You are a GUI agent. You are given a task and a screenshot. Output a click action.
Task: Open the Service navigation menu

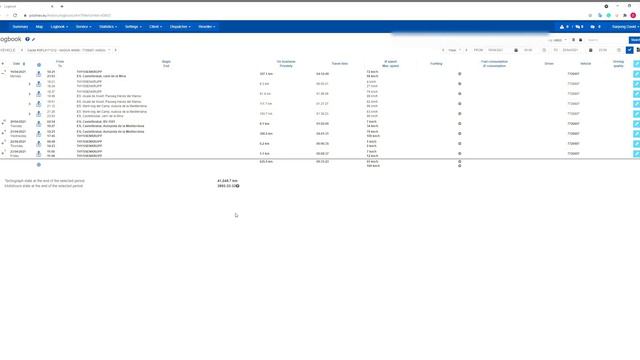[83, 27]
